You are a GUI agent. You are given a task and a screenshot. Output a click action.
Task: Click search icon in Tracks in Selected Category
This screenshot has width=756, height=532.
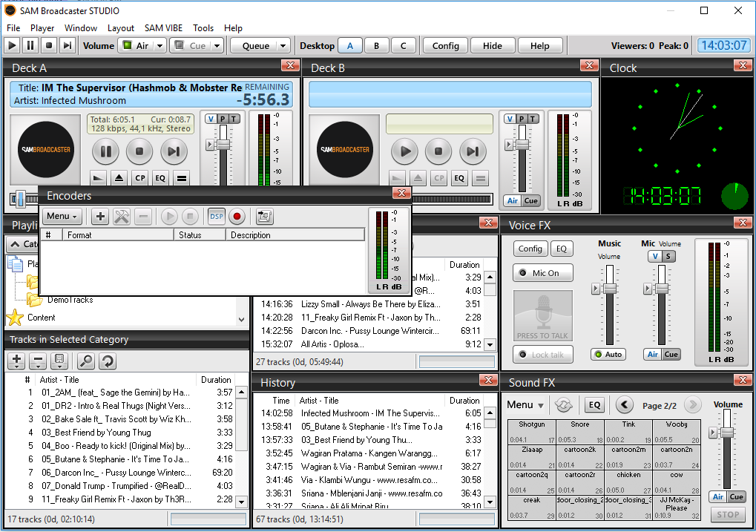pyautogui.click(x=86, y=361)
